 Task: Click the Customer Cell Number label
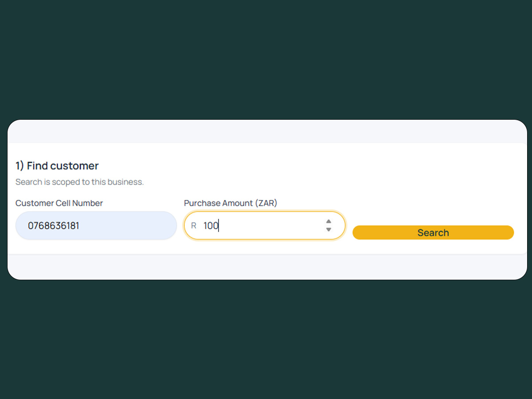click(x=59, y=203)
